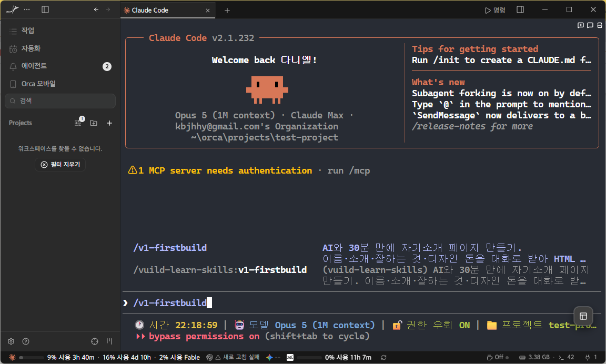Go back with the left arrow
606x364 pixels.
pos(96,9)
